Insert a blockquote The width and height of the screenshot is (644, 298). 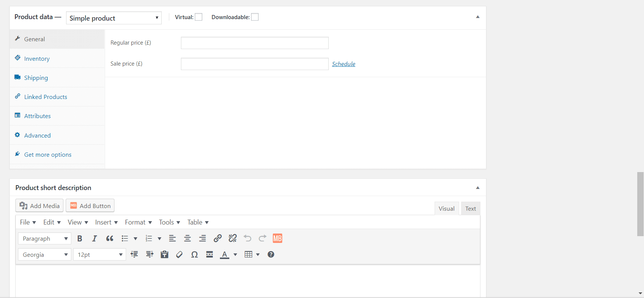coord(110,238)
